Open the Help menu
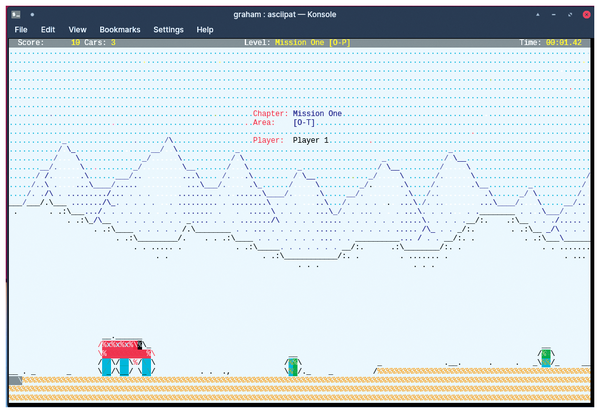 click(x=205, y=29)
